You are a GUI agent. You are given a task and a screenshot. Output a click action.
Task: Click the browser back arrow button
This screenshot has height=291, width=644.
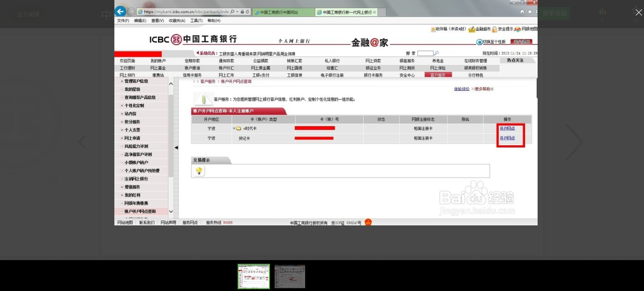(x=120, y=11)
